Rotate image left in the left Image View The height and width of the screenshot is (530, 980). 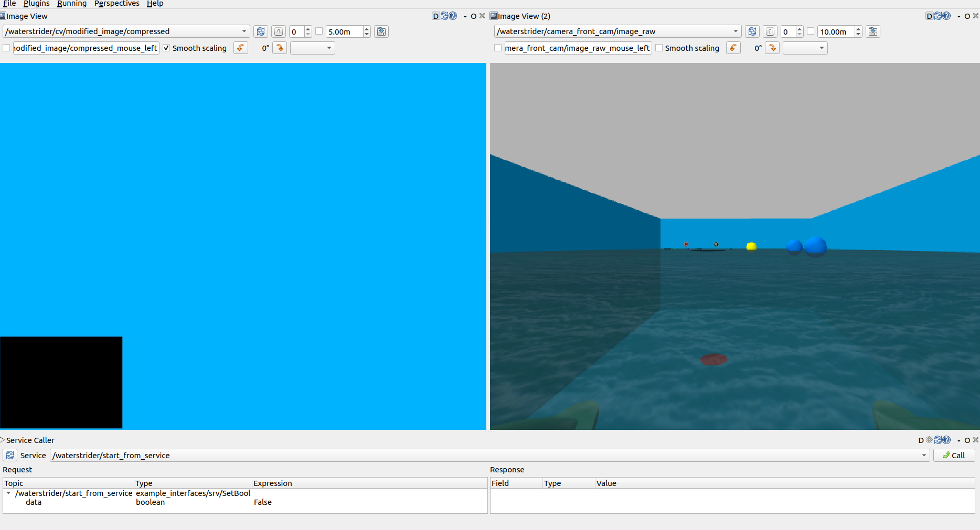(241, 48)
